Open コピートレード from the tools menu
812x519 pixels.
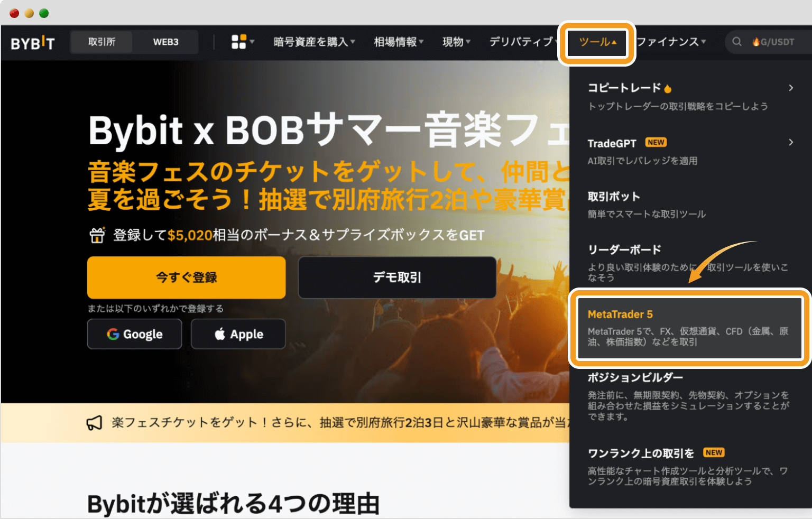624,88
